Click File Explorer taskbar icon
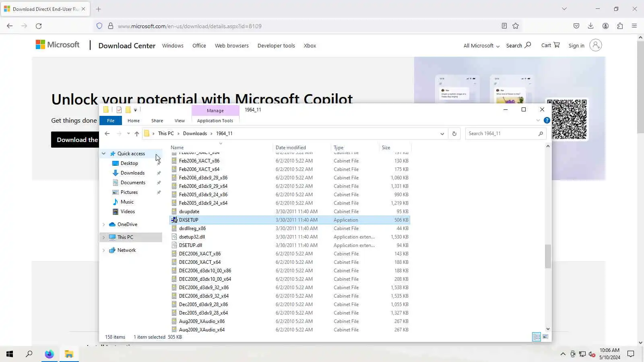The image size is (644, 362). point(69,354)
